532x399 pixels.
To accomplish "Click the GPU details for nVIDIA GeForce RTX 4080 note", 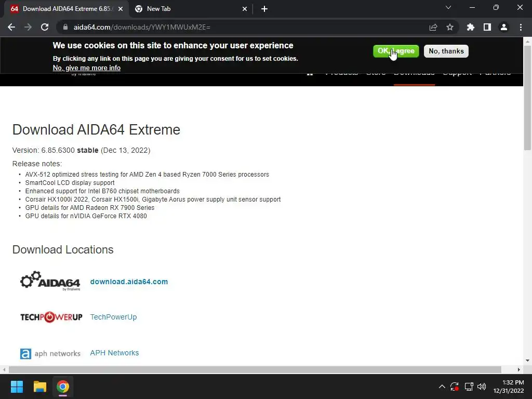I will [86, 216].
